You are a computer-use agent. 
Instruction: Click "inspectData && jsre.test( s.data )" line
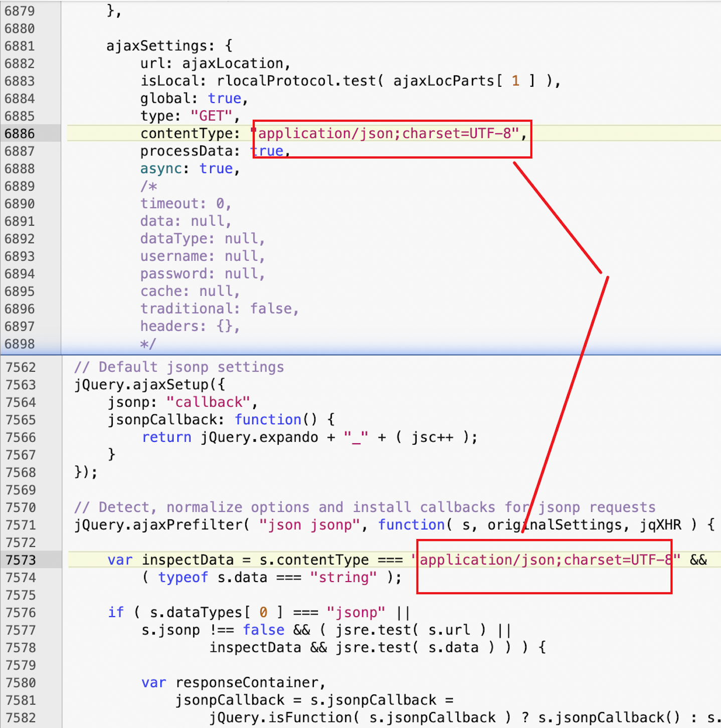pyautogui.click(x=378, y=648)
